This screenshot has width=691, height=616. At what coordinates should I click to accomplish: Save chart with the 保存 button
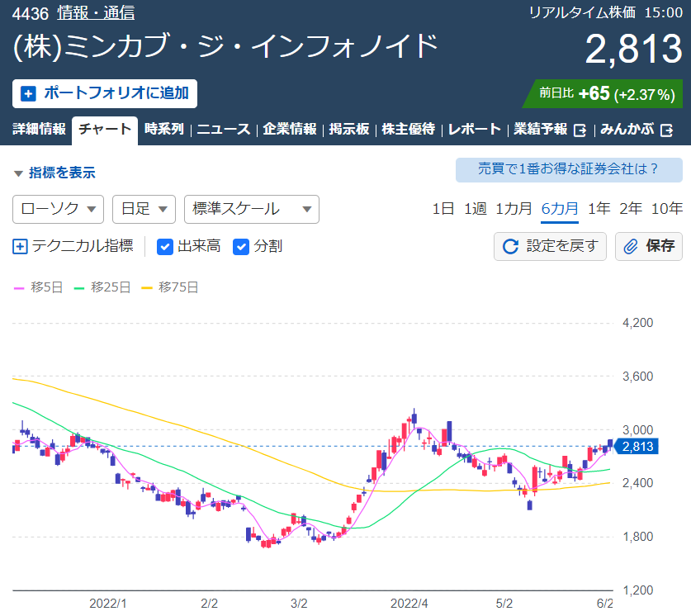649,246
